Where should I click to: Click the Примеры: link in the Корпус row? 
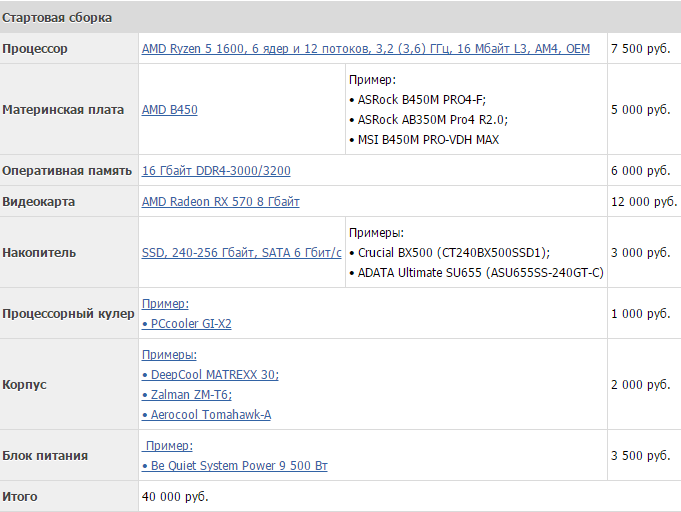click(169, 355)
